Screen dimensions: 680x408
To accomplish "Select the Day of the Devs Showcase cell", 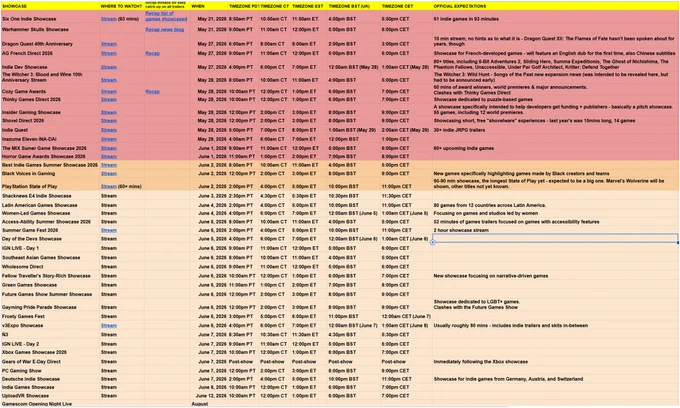I will click(x=50, y=239).
